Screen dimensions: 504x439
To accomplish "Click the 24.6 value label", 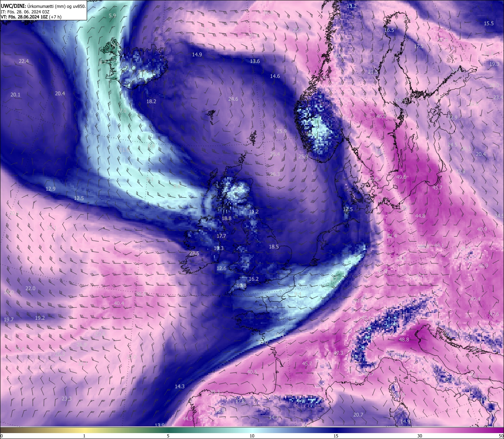I will [x=233, y=99].
